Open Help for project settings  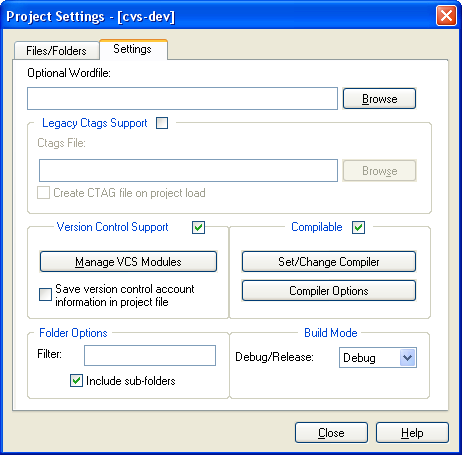click(x=412, y=433)
